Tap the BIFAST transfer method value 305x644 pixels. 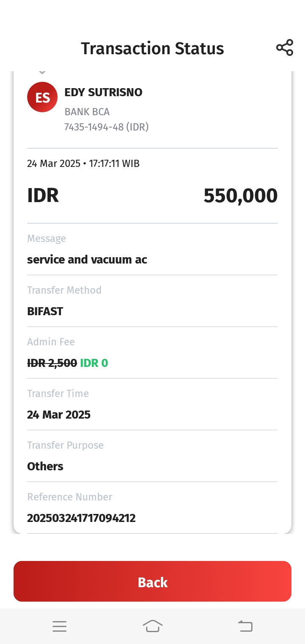45,311
